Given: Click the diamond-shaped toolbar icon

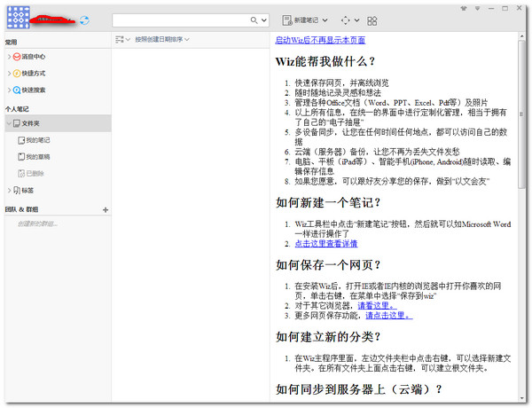Looking at the screenshot, I should click(x=345, y=20).
